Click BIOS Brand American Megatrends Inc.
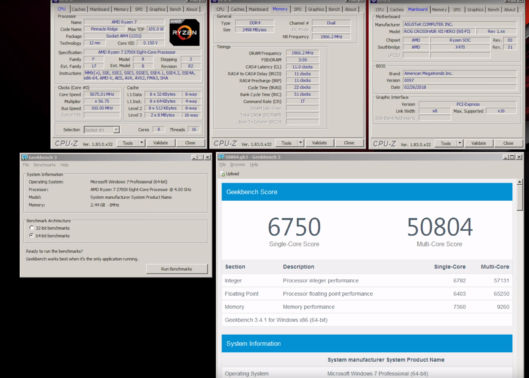 460,73
